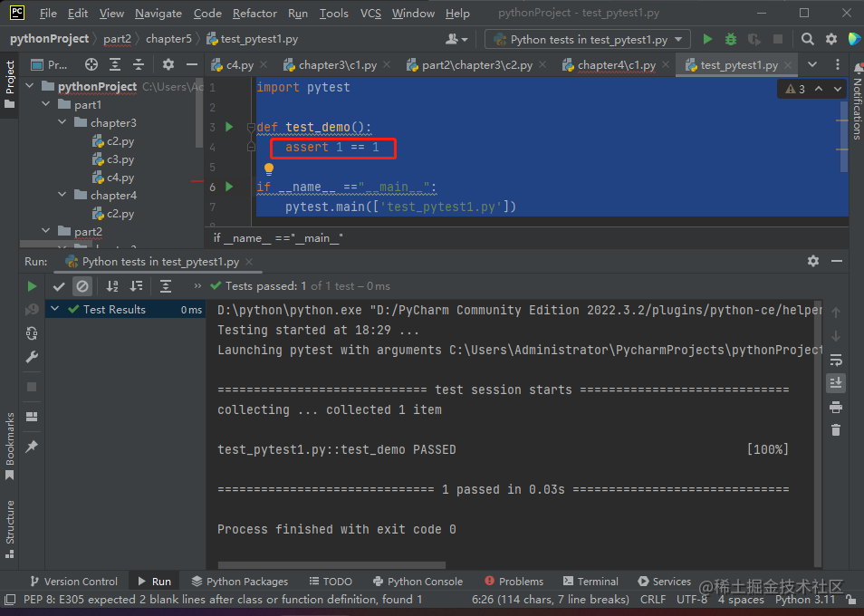The height and width of the screenshot is (616, 864).
Task: Open the Terminal tool window
Action: 590,582
